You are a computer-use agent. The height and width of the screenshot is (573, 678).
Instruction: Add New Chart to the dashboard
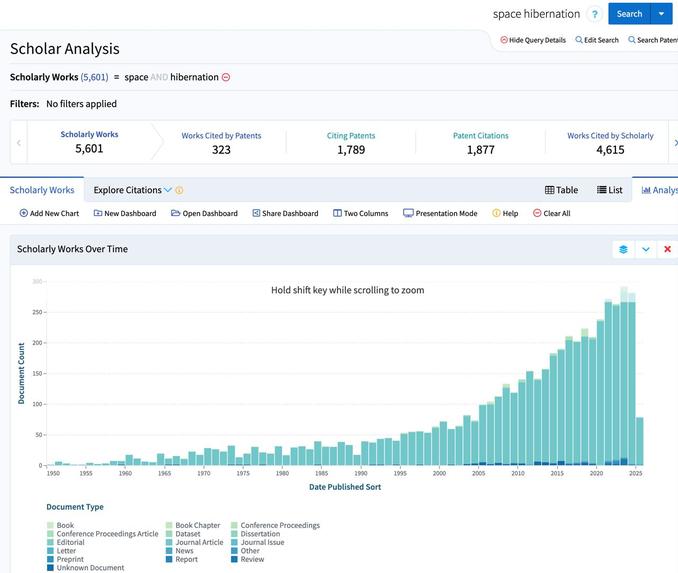pos(49,213)
